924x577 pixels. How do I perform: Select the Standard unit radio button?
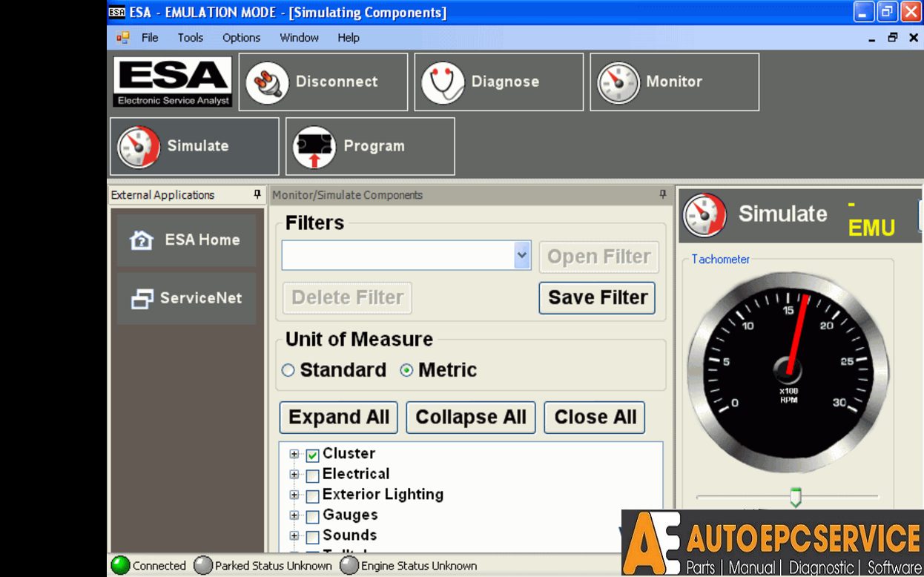(288, 370)
